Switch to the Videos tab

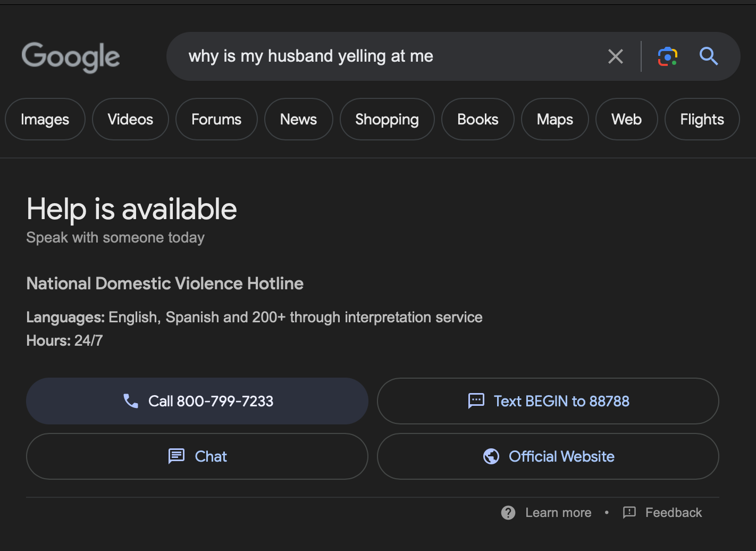point(130,119)
